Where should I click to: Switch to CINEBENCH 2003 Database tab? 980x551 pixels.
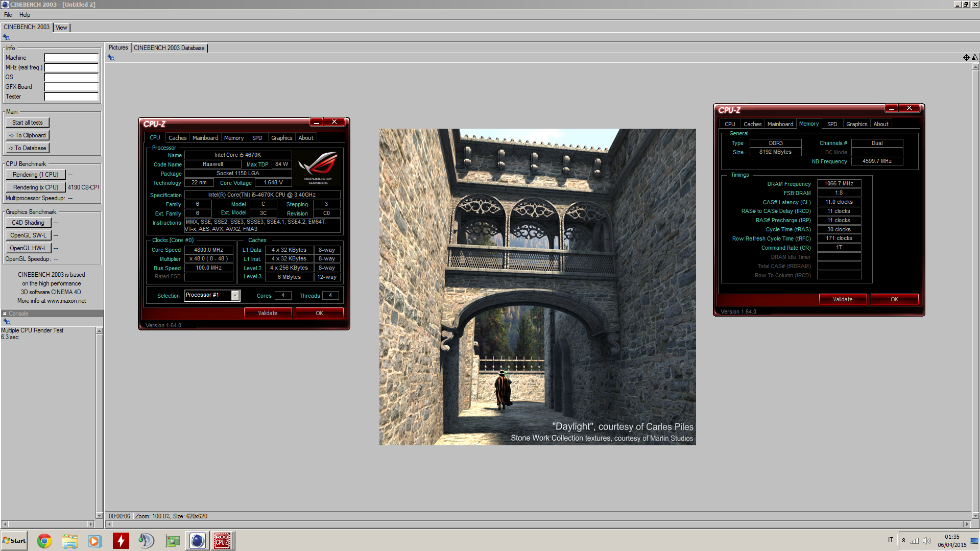(169, 48)
